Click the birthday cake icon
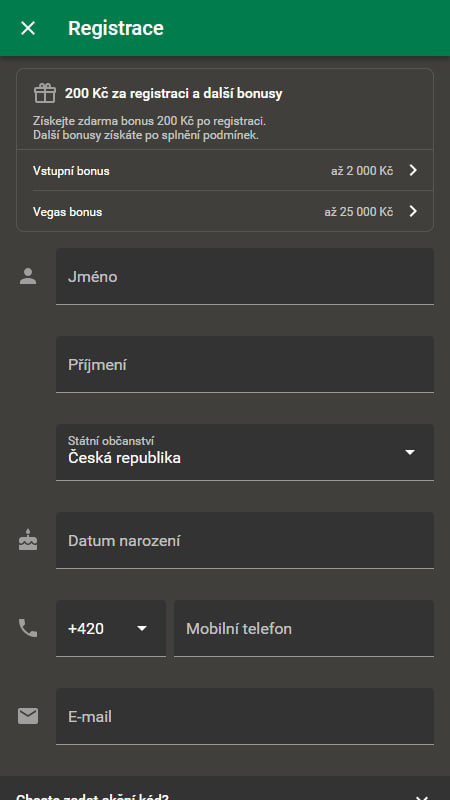 [x=28, y=540]
